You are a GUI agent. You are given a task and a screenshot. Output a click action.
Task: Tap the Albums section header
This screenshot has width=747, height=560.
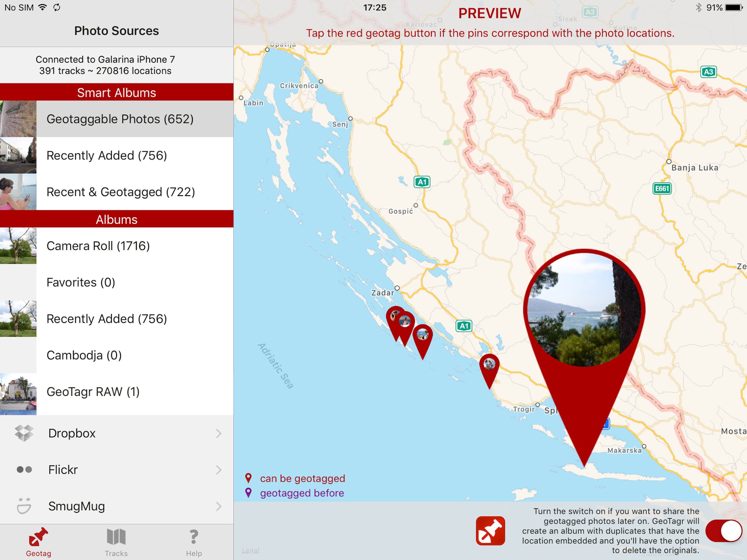(x=117, y=219)
